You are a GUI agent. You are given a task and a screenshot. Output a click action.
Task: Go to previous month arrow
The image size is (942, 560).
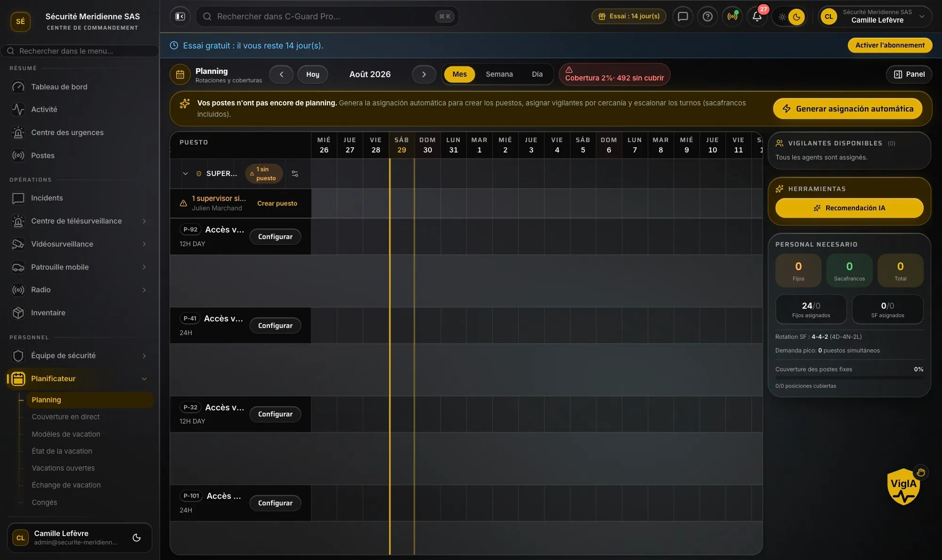(281, 74)
